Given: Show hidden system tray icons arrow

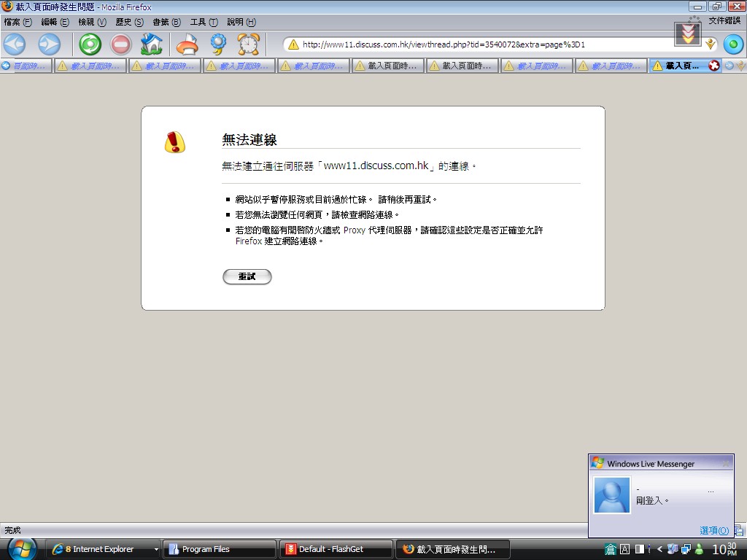Looking at the screenshot, I should click(660, 549).
